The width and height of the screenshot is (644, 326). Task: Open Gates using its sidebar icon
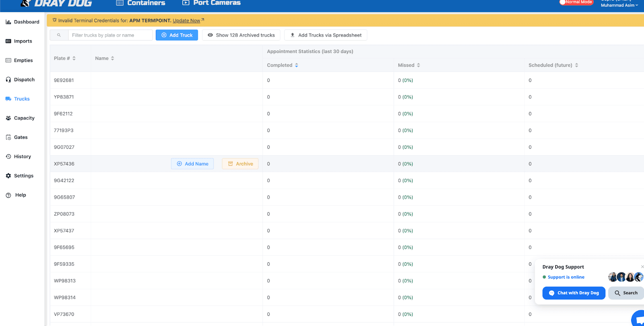click(8, 137)
